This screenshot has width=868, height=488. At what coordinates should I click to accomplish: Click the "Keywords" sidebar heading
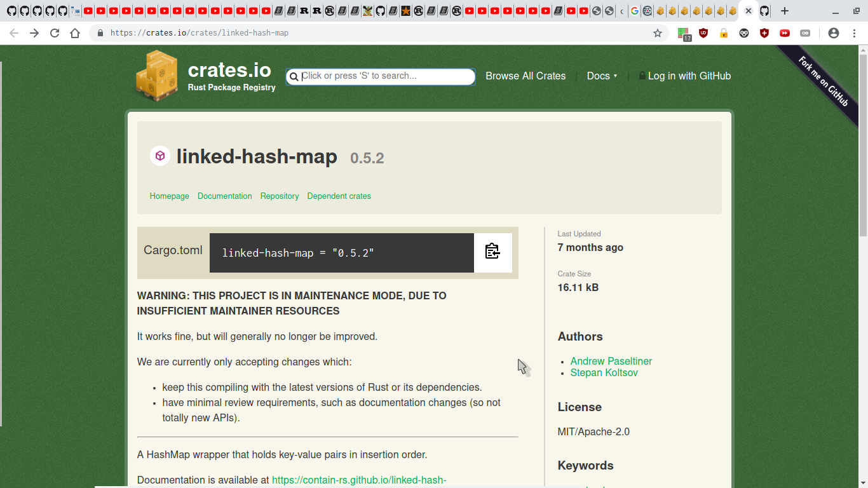click(585, 465)
